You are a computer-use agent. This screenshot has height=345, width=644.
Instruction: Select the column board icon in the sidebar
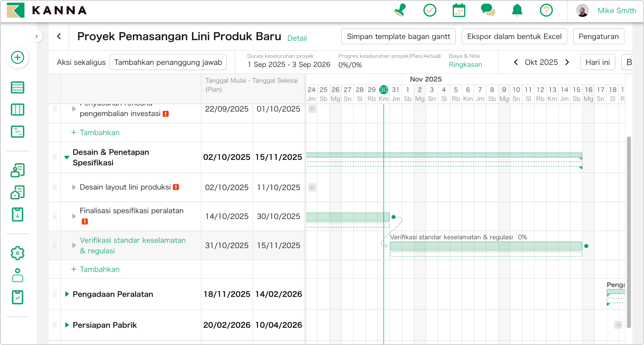tap(17, 110)
